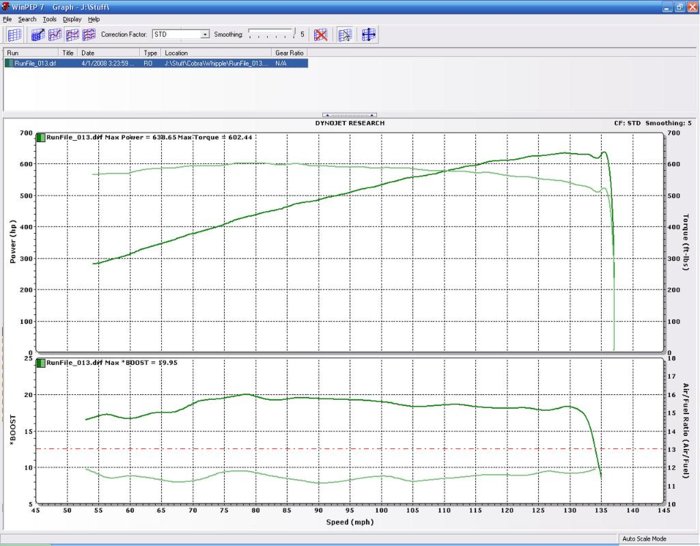Screen dimensions: 700x546
Task: Click the first toolbar icon with the grid
Action: point(14,34)
